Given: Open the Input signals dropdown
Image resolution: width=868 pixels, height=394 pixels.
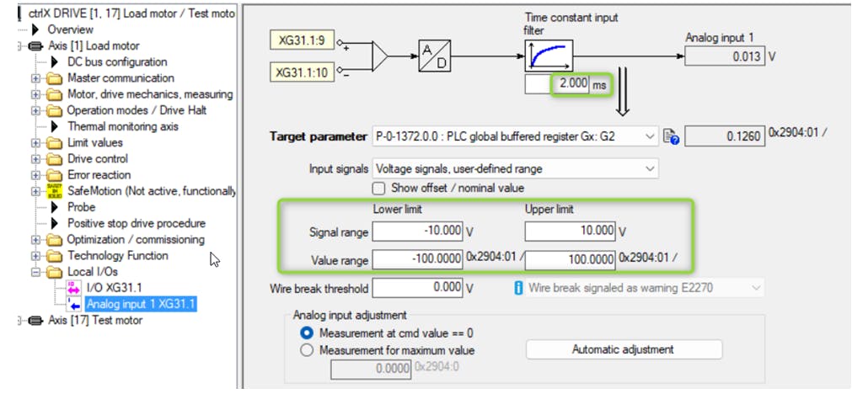Looking at the screenshot, I should 648,168.
